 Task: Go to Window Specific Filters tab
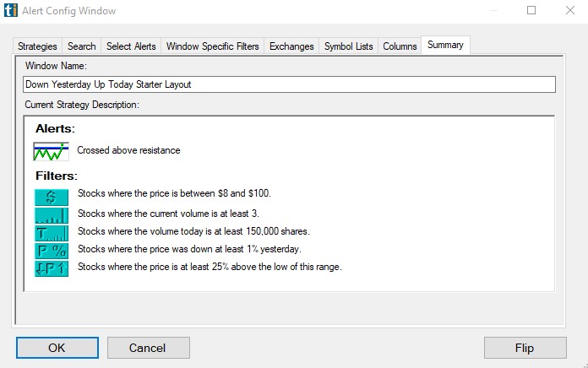pyautogui.click(x=212, y=46)
